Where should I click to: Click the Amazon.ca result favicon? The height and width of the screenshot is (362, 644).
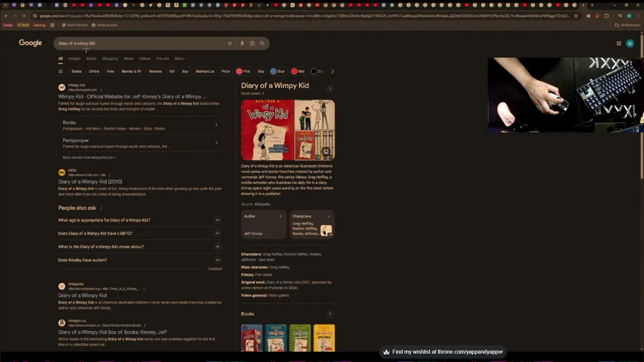(62, 323)
